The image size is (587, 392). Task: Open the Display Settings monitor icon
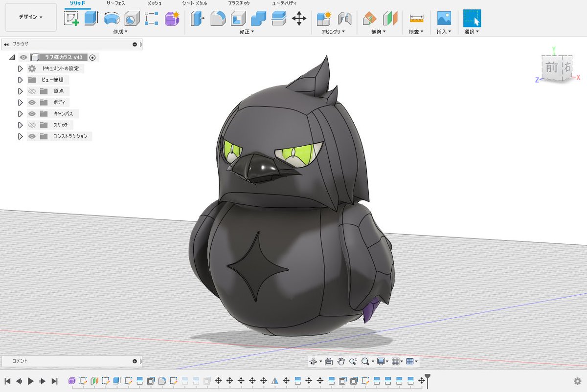pyautogui.click(x=381, y=361)
